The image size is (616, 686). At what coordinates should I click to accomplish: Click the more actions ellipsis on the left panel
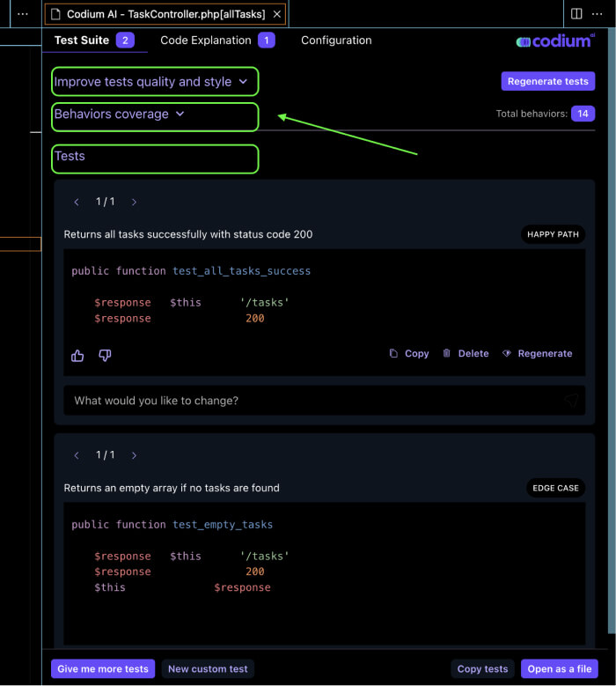point(22,14)
